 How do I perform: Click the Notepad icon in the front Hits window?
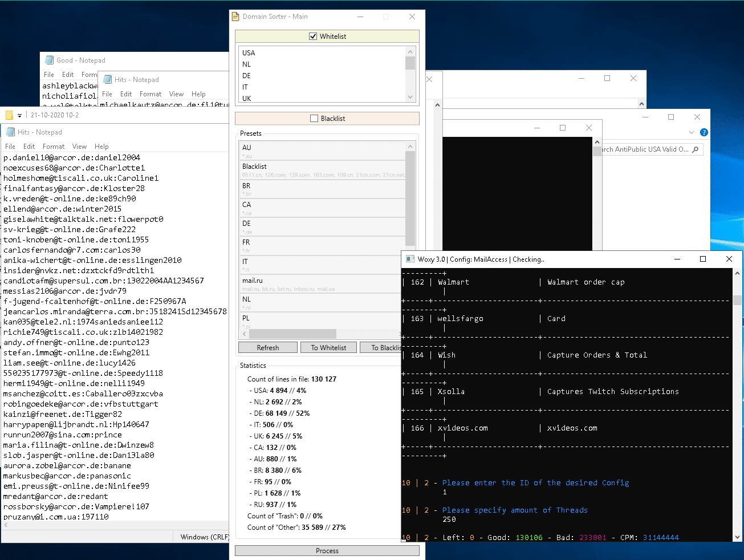[10, 132]
